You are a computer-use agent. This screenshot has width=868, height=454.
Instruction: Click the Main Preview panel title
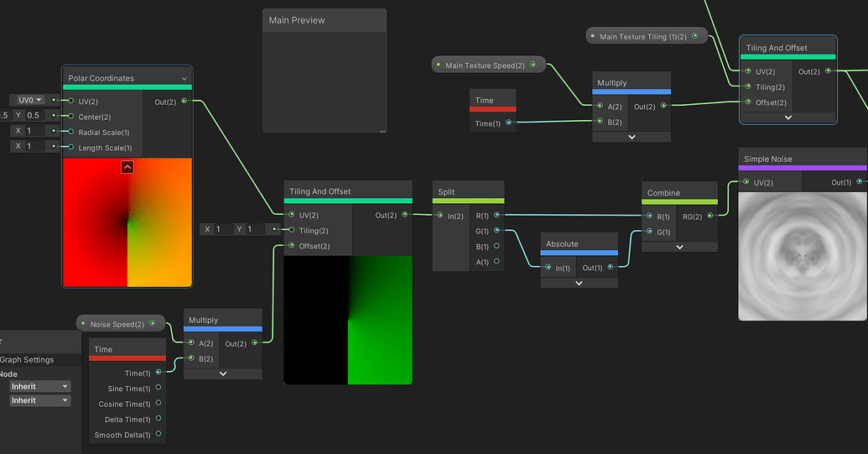pos(297,20)
